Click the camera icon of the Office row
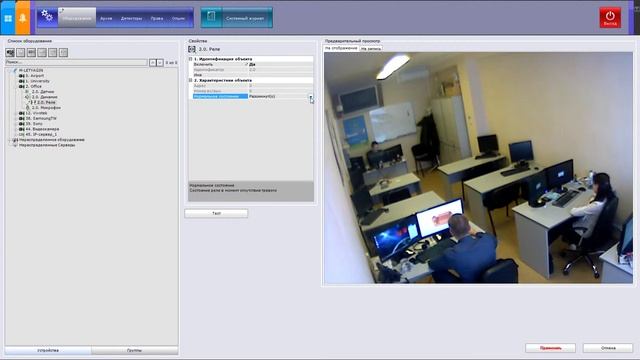 pos(22,86)
